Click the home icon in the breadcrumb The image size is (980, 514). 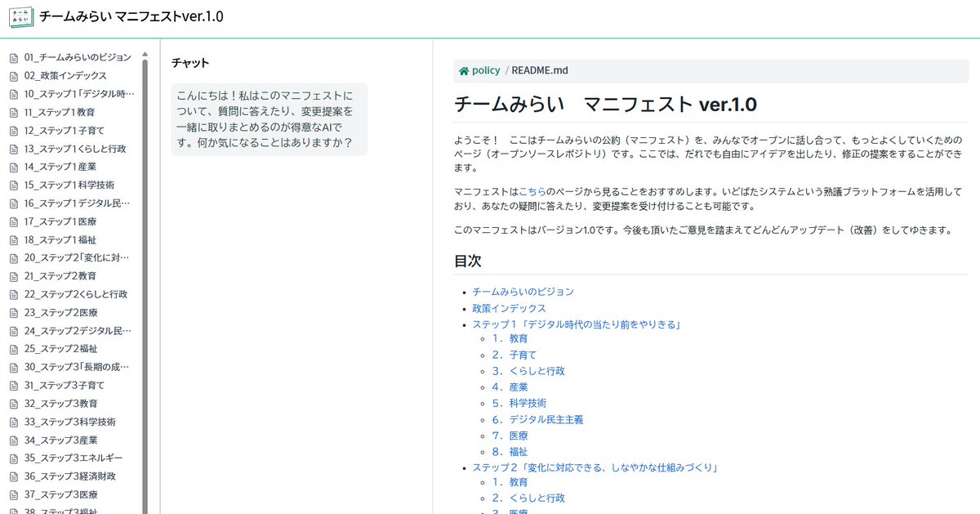(464, 71)
